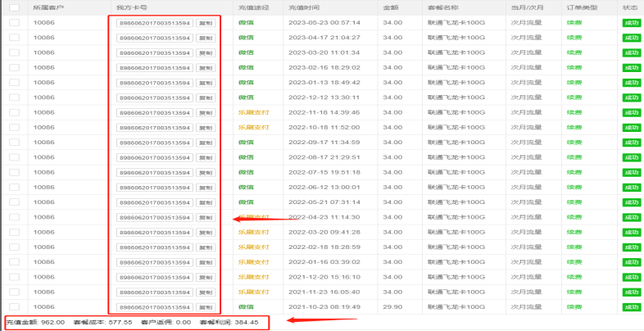Click 复制 on the 2022-07-15 19:51:18 row
Viewport: 644px width, 331px height.
[206, 173]
